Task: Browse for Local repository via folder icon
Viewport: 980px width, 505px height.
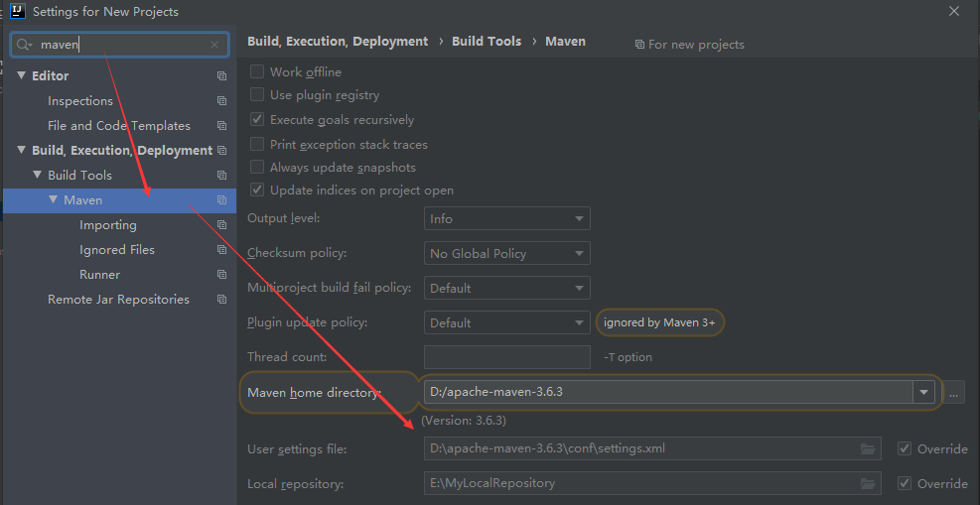Action: tap(867, 483)
